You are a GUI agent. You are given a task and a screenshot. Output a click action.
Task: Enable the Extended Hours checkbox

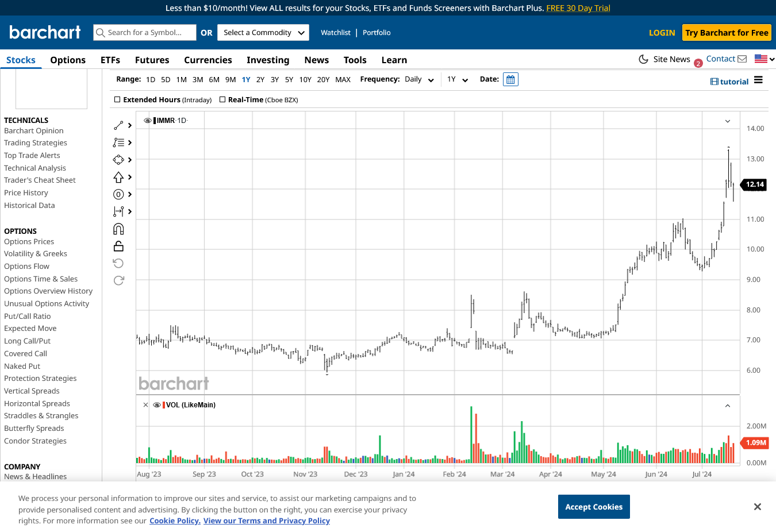click(117, 99)
